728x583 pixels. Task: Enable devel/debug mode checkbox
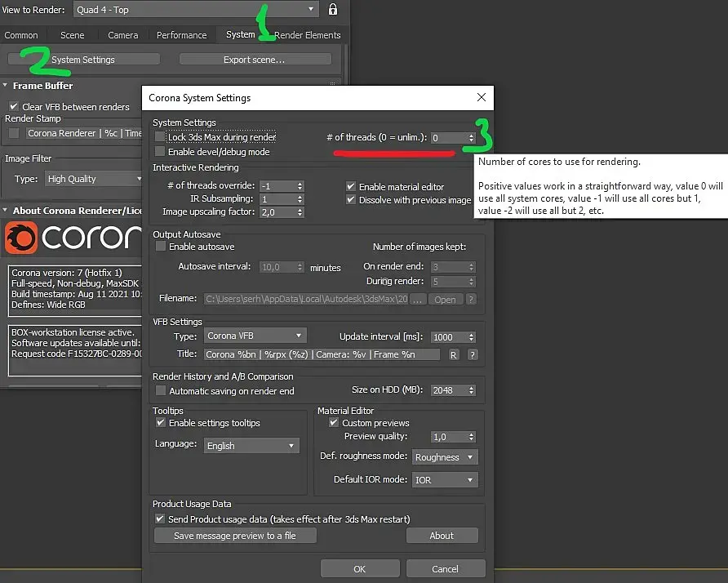(160, 151)
